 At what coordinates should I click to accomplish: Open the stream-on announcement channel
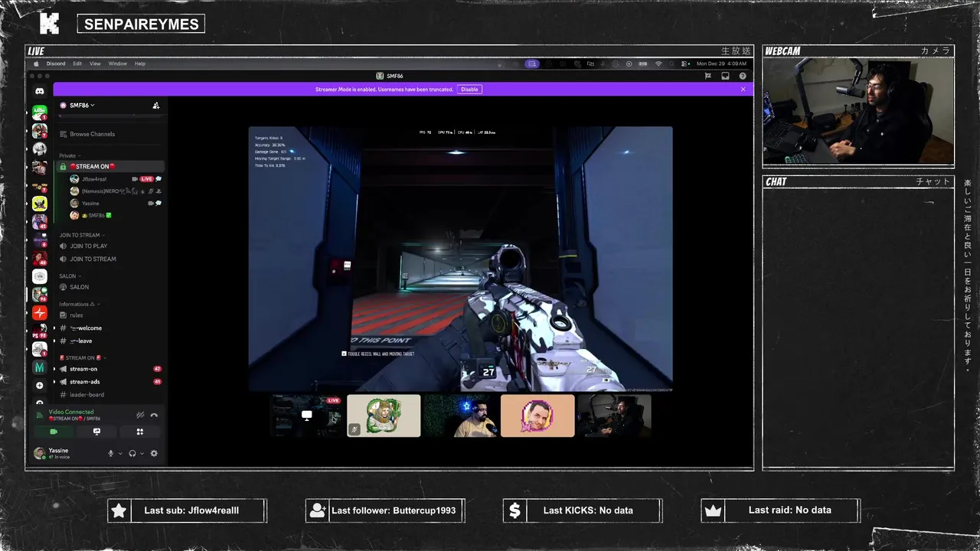point(110,369)
